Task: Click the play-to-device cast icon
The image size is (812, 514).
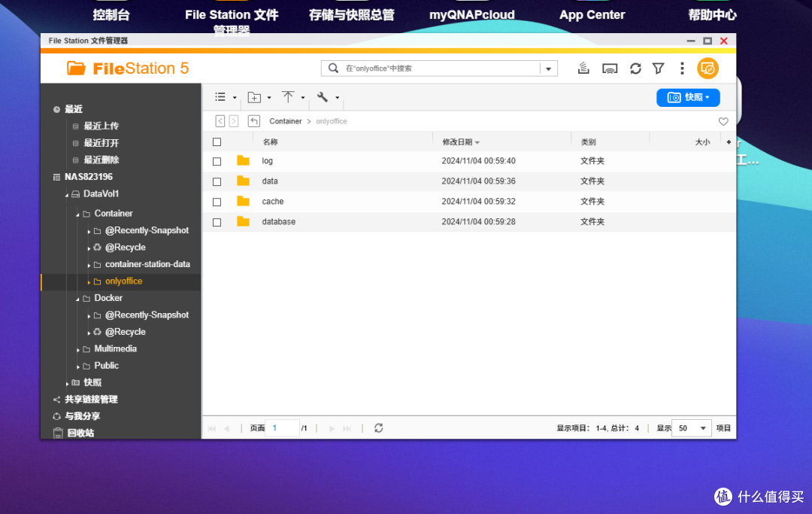Action: tap(610, 68)
